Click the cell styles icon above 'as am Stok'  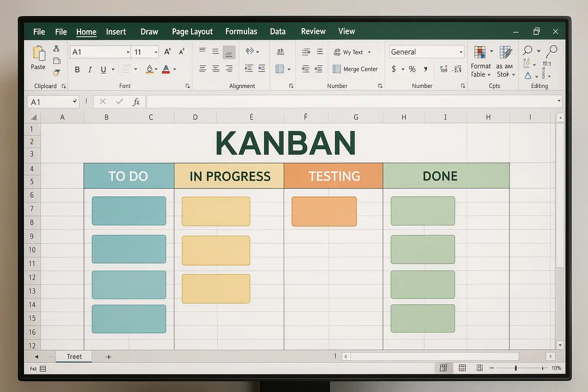point(506,52)
